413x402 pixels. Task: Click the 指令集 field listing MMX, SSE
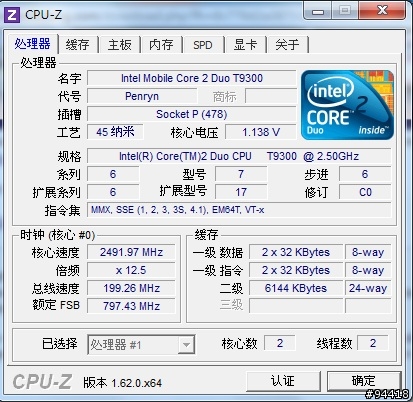239,210
